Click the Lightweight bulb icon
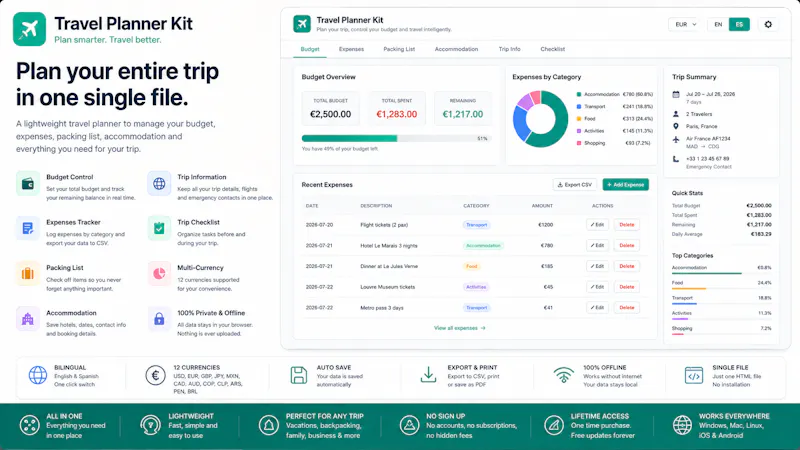800x450 pixels. click(151, 425)
